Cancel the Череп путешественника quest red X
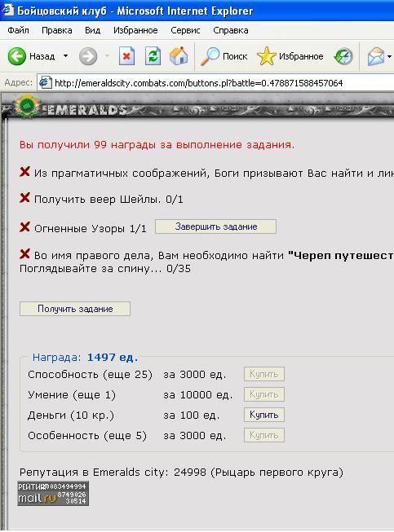 24,253
